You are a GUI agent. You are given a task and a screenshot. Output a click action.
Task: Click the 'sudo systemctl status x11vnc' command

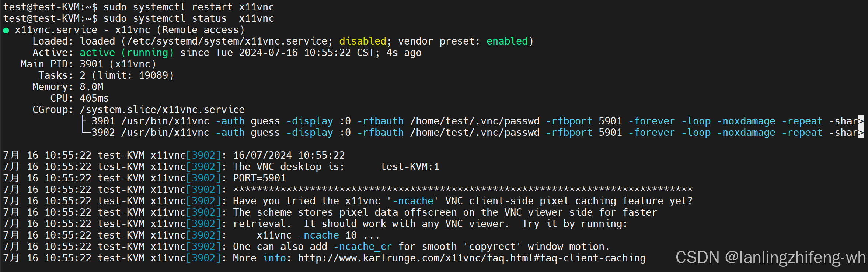[x=189, y=18]
